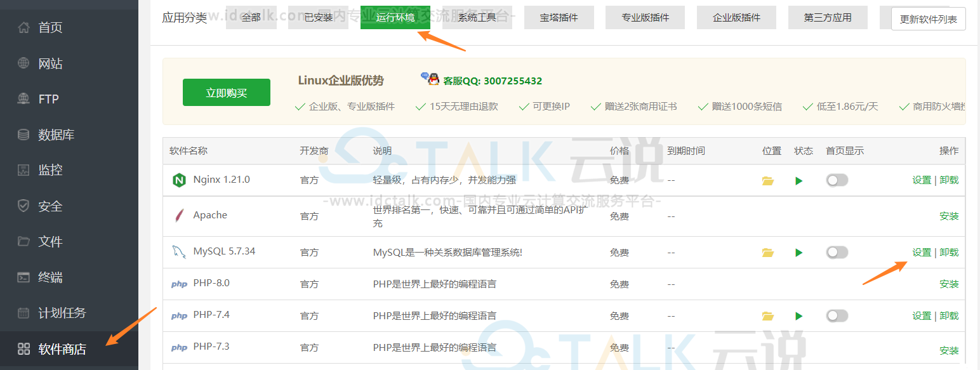Click the 开发商 column header
The image size is (980, 370).
click(x=314, y=151)
